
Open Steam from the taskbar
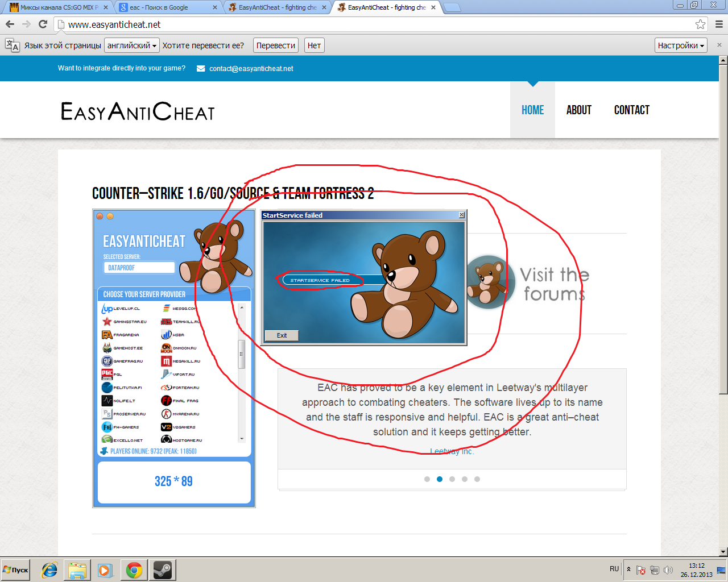pyautogui.click(x=163, y=570)
